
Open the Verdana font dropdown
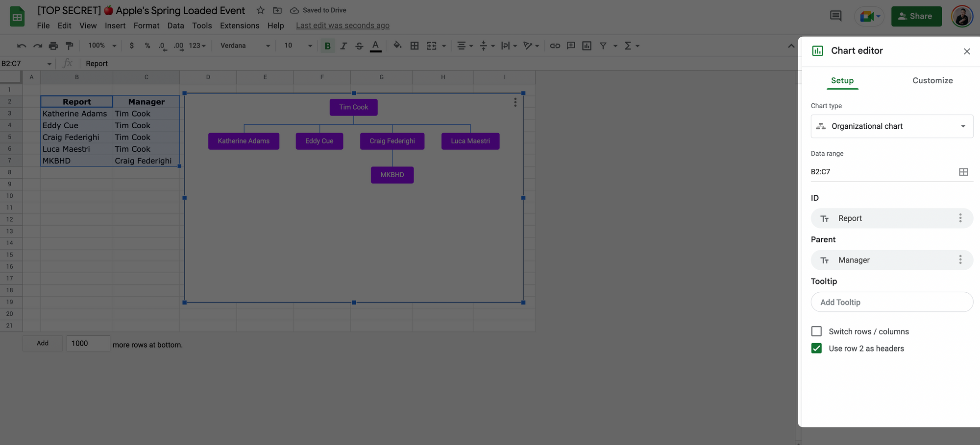tap(245, 46)
